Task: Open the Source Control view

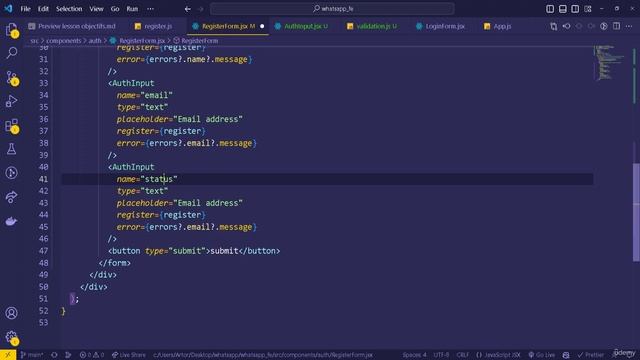Action: pyautogui.click(x=11, y=77)
